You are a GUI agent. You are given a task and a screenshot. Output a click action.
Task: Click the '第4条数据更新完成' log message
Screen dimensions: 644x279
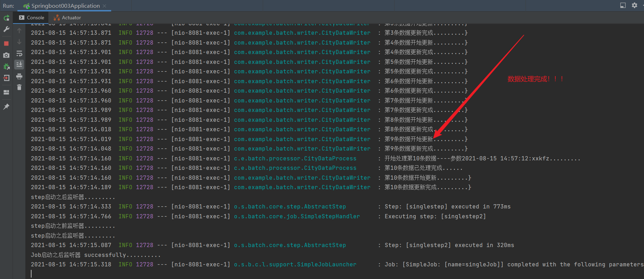[426, 52]
